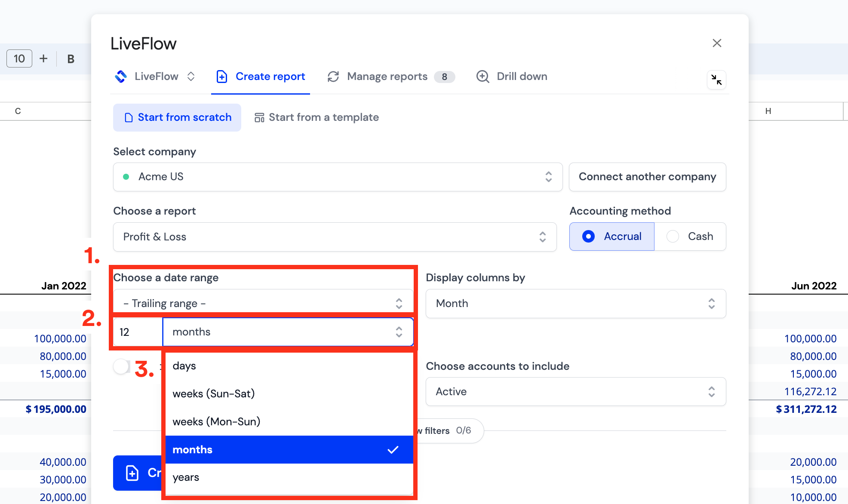848x504 pixels.
Task: Click the Create report document icon
Action: (222, 77)
